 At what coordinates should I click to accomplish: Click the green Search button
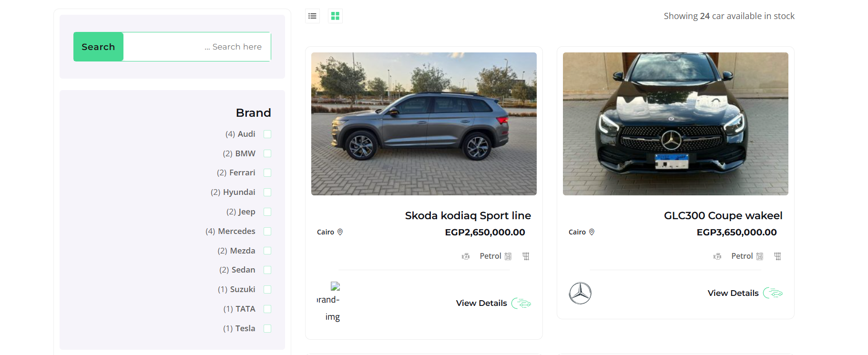[98, 47]
